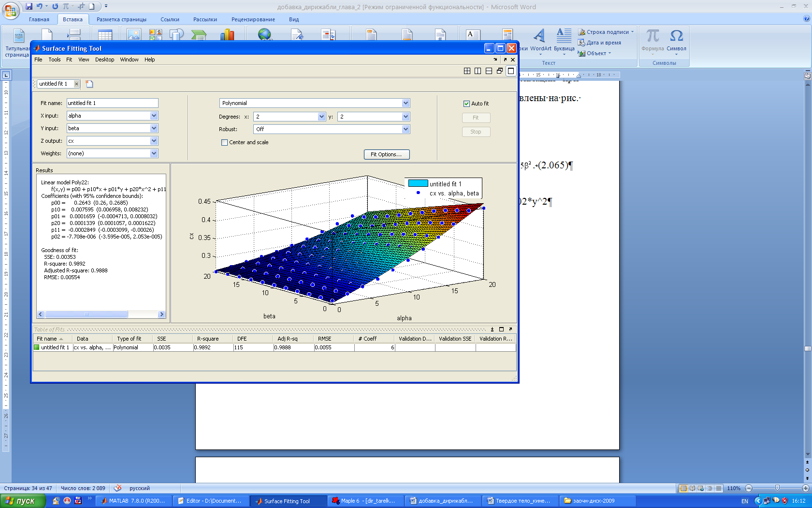Close the untitled fit 1 tab
The image size is (812, 508).
coord(76,84)
